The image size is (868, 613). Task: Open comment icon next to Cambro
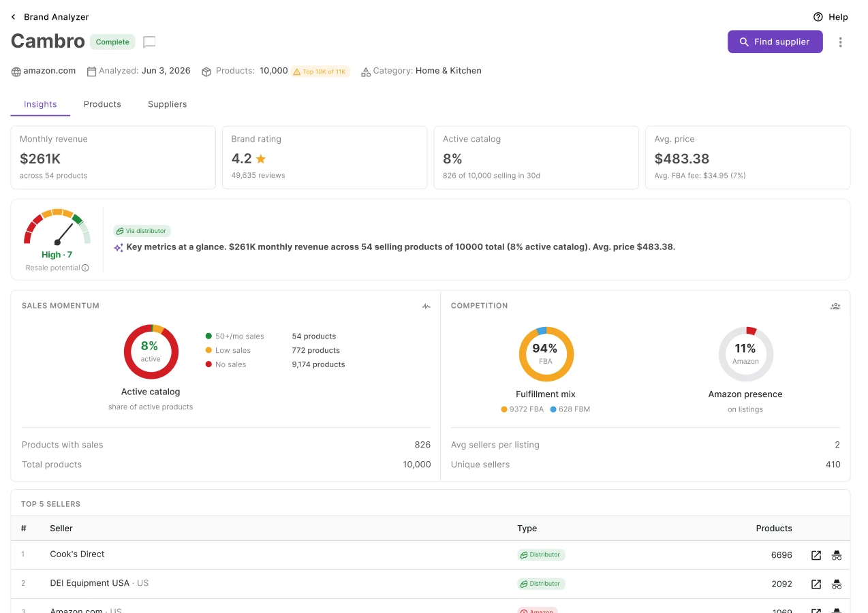click(149, 42)
